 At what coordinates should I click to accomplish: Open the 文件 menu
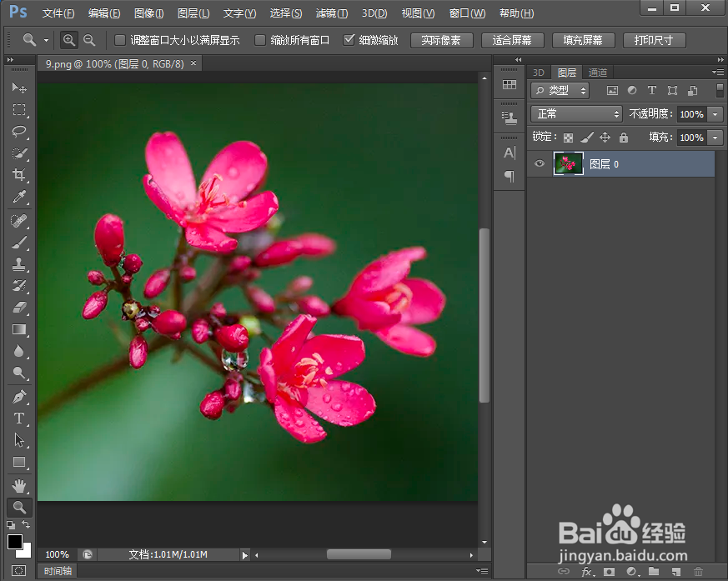[58, 13]
